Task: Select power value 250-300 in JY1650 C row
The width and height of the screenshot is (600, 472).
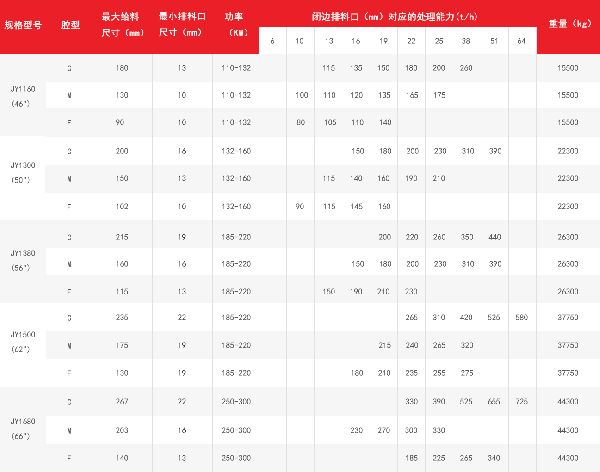Action: tap(236, 402)
